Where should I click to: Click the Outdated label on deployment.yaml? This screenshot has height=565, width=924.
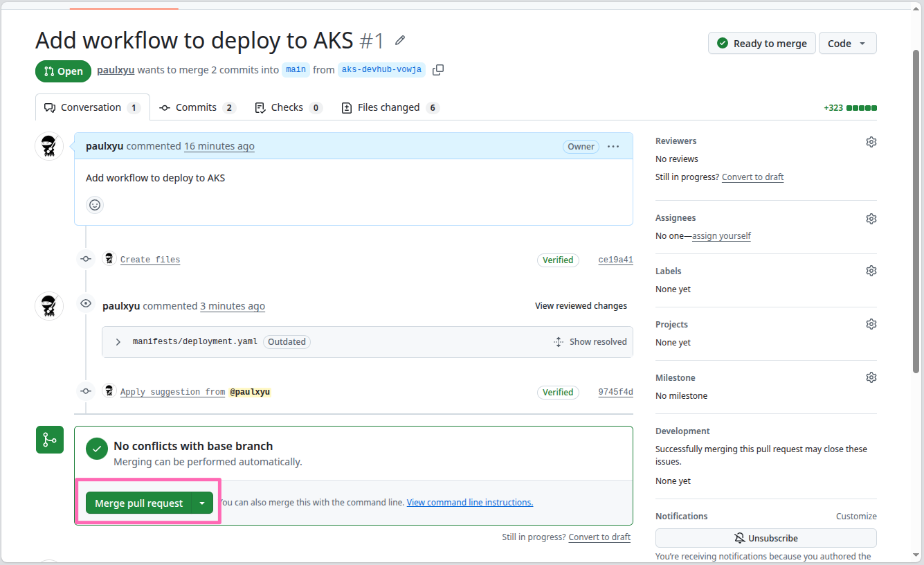click(x=287, y=341)
